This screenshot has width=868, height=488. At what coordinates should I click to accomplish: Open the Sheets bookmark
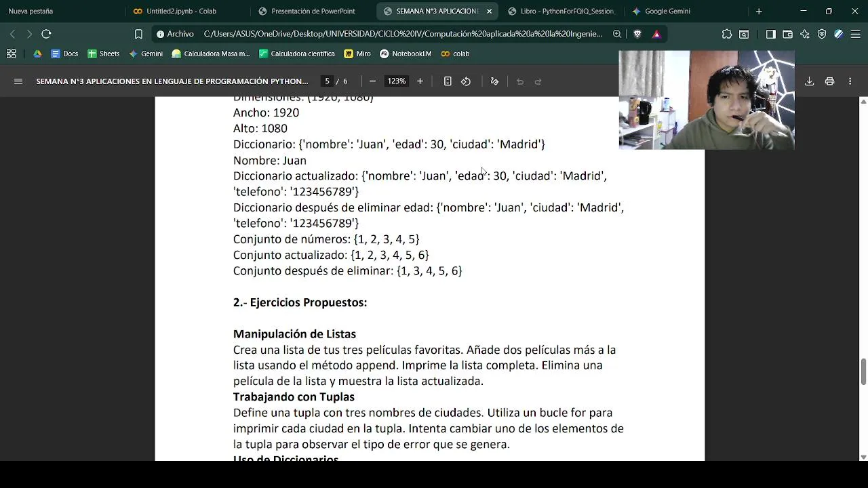click(x=104, y=54)
